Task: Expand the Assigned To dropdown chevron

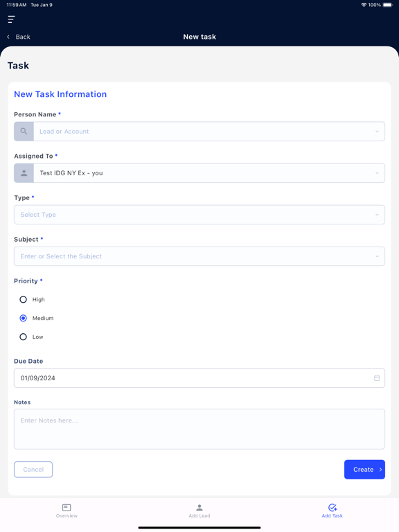Action: tap(377, 173)
